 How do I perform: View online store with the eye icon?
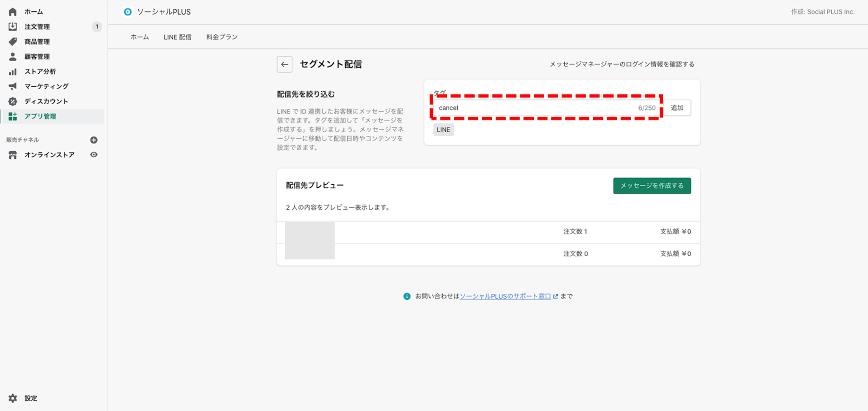point(94,155)
